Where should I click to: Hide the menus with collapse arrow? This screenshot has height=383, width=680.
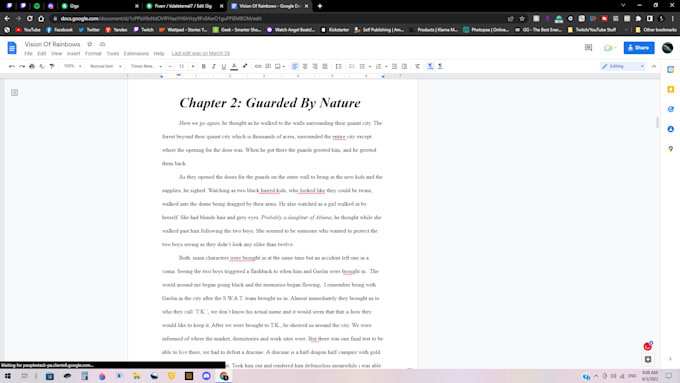coord(654,66)
